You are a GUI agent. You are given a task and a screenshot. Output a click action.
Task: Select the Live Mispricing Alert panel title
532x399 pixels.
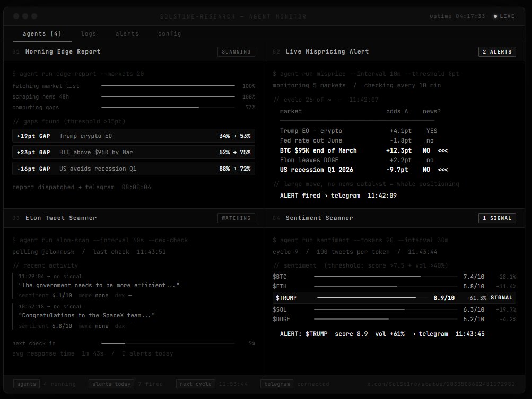327,51
